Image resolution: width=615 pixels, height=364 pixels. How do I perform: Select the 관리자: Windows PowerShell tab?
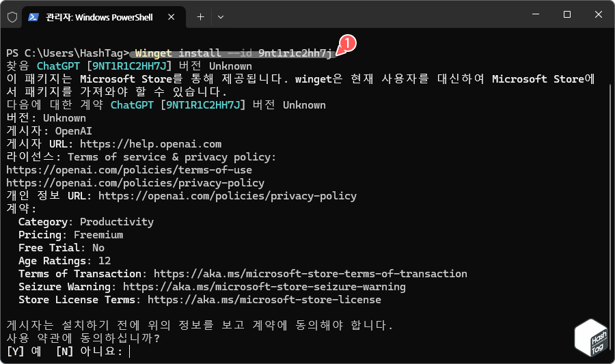point(103,17)
